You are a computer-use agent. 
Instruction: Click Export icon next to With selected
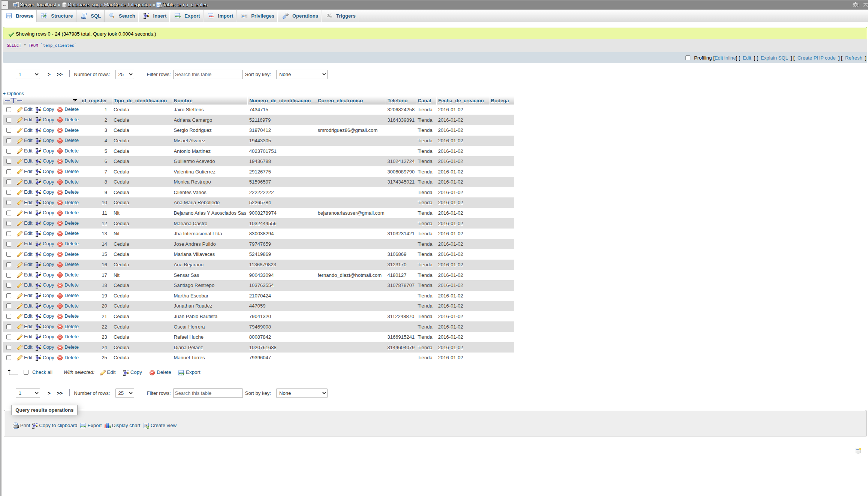pos(181,372)
